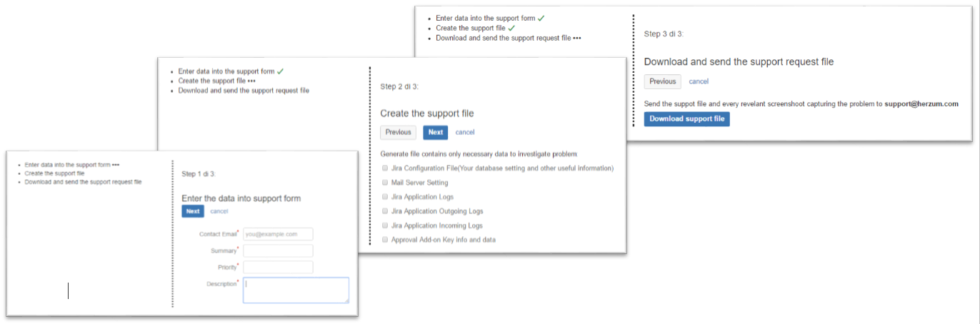The height and width of the screenshot is (324, 980).
Task: Tick the Jira Application Logs checkbox
Action: pyautogui.click(x=385, y=197)
